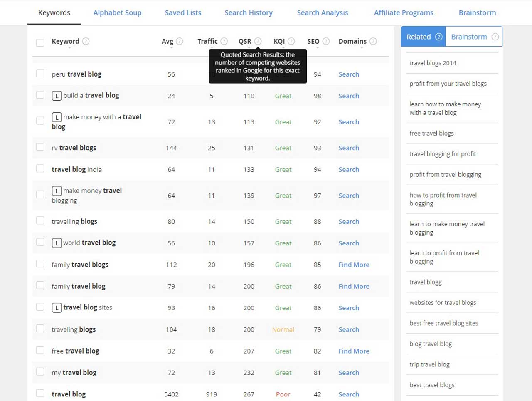
Task: Show the Avg column help tooltip icon
Action: [x=180, y=41]
